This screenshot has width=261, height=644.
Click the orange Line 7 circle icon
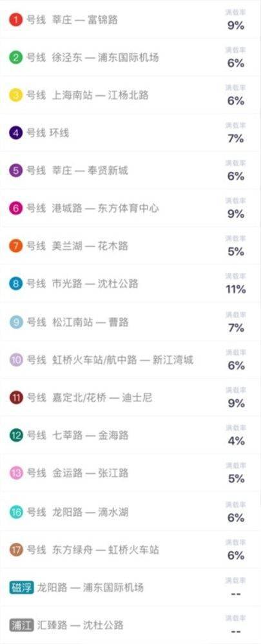pyautogui.click(x=15, y=246)
